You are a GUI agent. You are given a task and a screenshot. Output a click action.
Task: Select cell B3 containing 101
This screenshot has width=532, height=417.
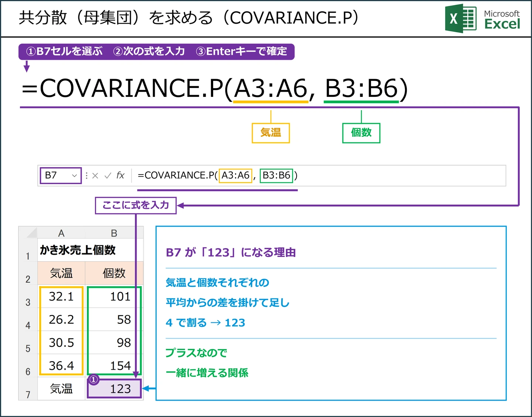pos(114,296)
